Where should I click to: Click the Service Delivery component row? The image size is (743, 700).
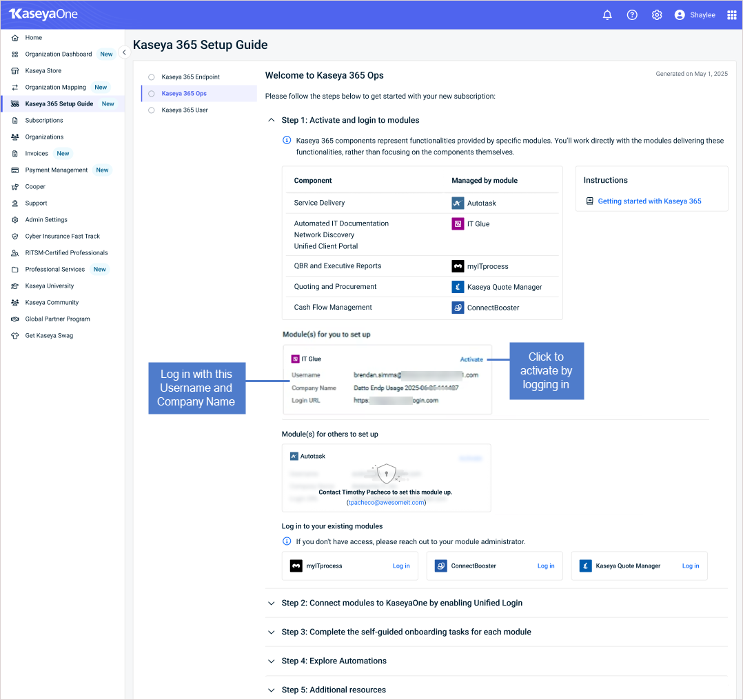(423, 203)
